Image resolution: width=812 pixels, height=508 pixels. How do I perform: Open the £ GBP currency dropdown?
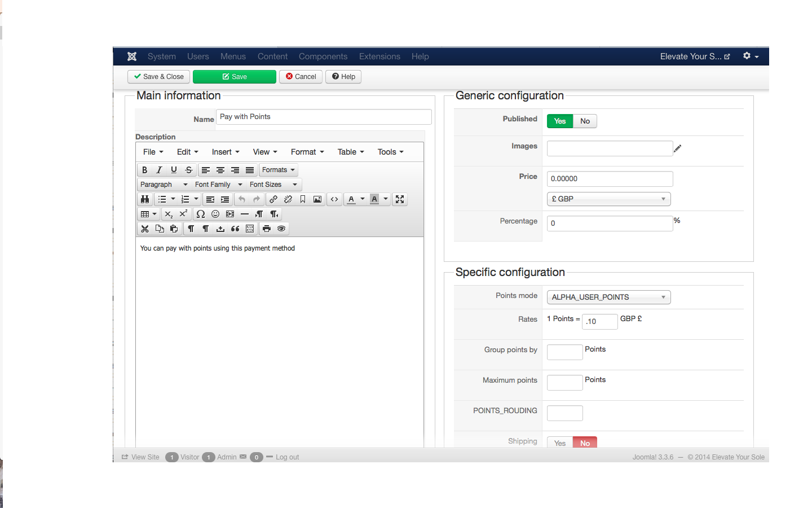tap(608, 199)
